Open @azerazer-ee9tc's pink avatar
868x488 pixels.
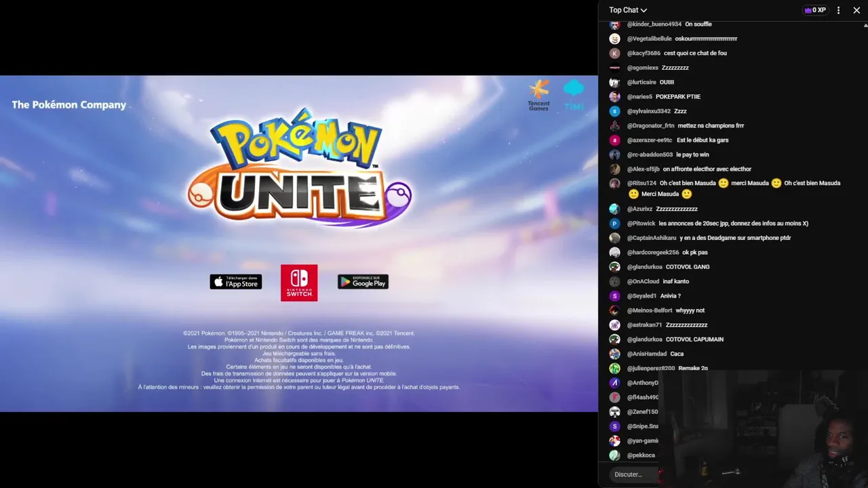(x=614, y=140)
